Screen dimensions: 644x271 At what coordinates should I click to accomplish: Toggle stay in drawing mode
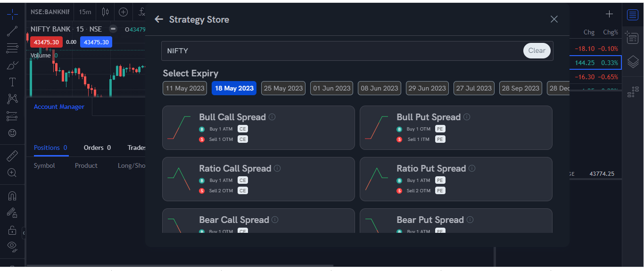click(x=13, y=213)
